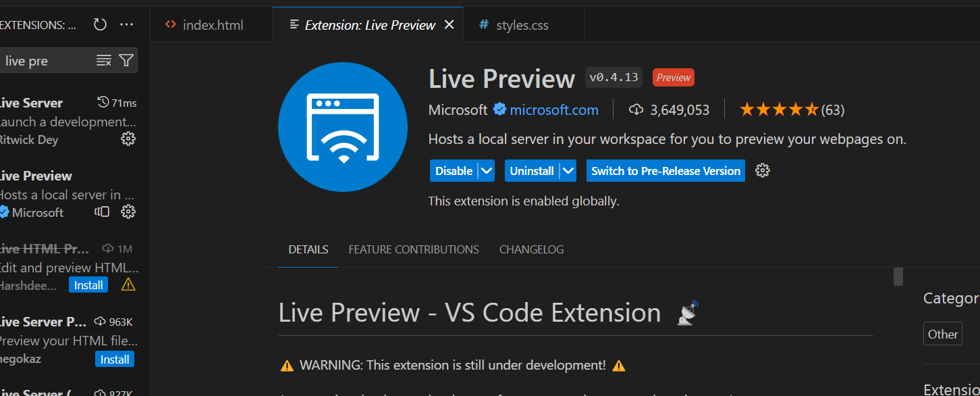Click the (63) ratings count
Screen dimensions: 980x396
(x=833, y=109)
